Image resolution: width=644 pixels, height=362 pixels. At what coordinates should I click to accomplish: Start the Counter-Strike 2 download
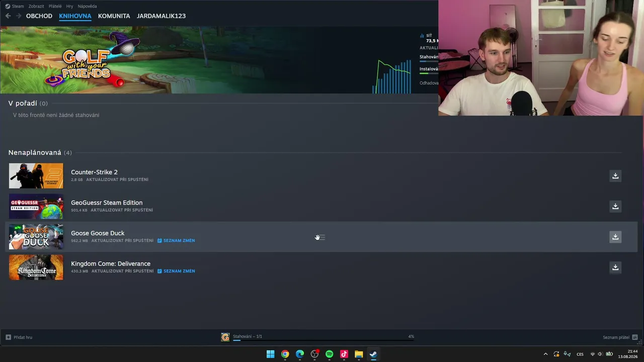[615, 176]
